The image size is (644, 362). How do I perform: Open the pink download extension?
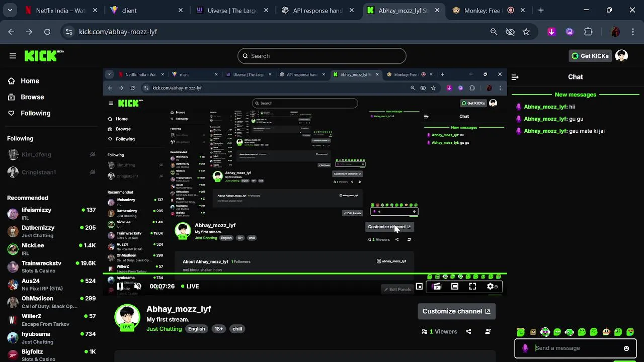pos(551,32)
